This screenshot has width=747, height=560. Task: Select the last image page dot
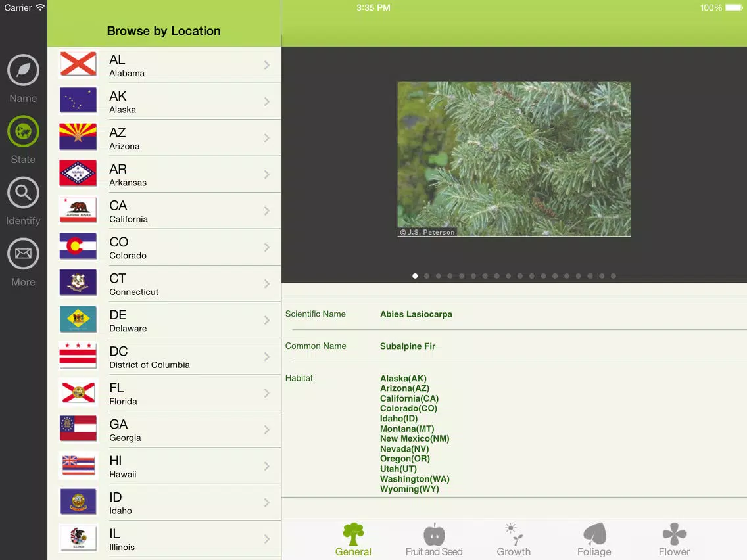tap(614, 276)
